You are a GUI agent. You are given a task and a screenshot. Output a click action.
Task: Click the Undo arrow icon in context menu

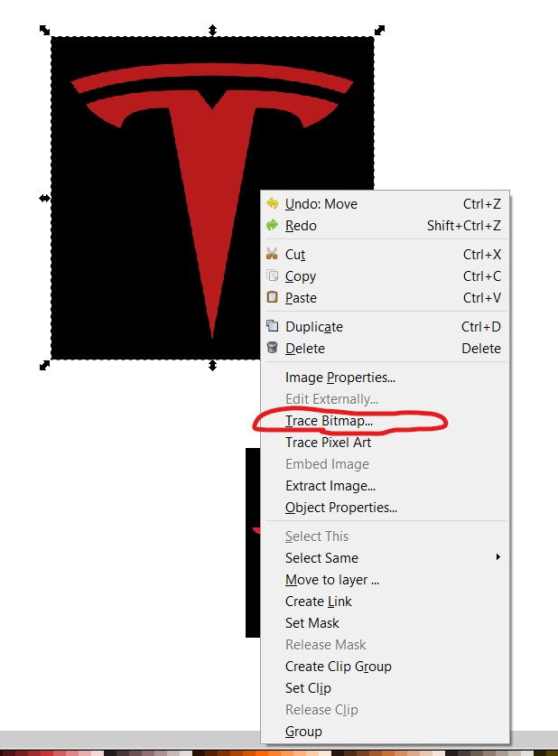273,203
